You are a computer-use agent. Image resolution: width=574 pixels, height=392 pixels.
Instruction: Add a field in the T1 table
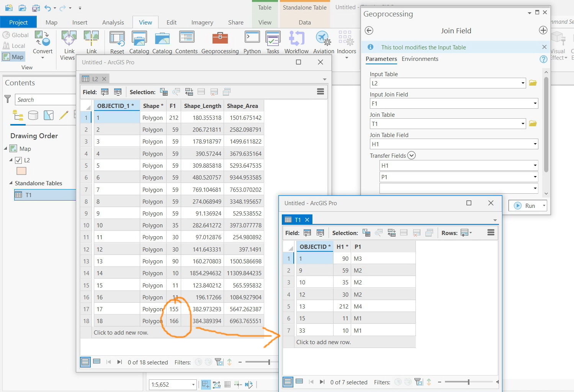pyautogui.click(x=307, y=233)
